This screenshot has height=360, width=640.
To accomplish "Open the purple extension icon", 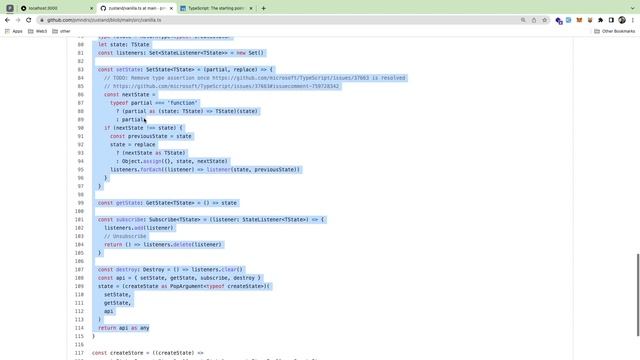I will (559, 20).
